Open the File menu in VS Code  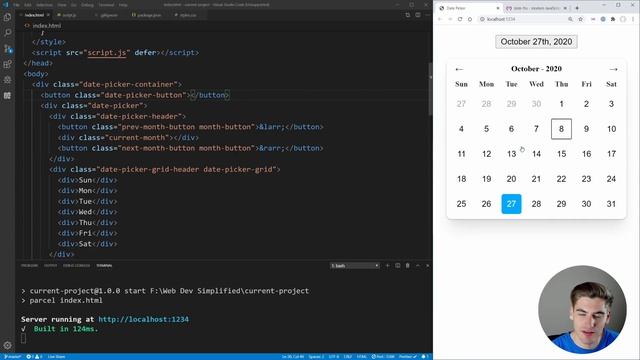click(x=16, y=5)
